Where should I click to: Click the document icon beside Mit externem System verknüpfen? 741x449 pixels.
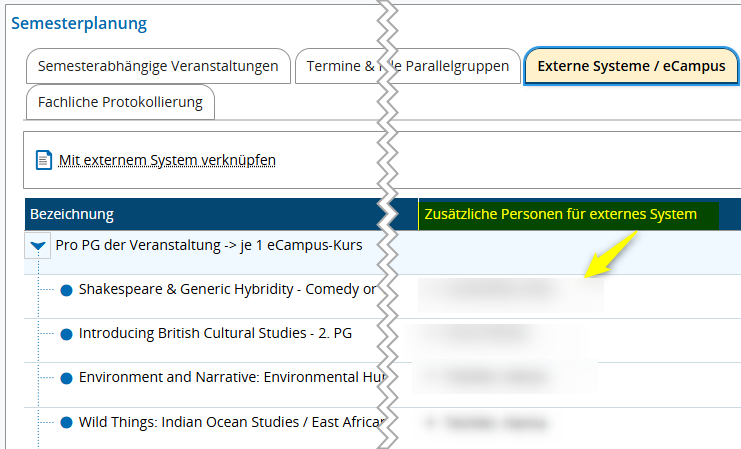(x=43, y=160)
